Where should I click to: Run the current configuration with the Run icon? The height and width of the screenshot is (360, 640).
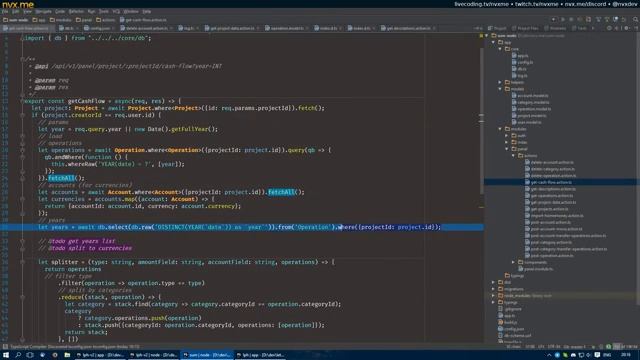[563, 19]
